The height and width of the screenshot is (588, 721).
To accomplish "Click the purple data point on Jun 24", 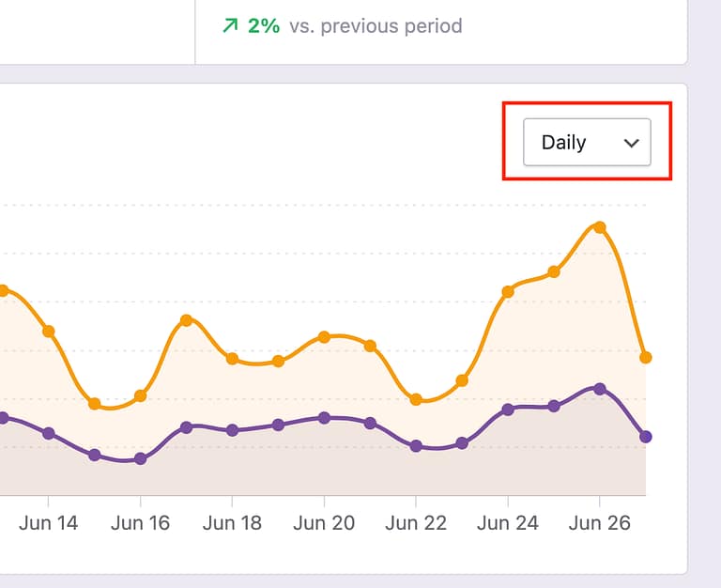I will coord(508,410).
